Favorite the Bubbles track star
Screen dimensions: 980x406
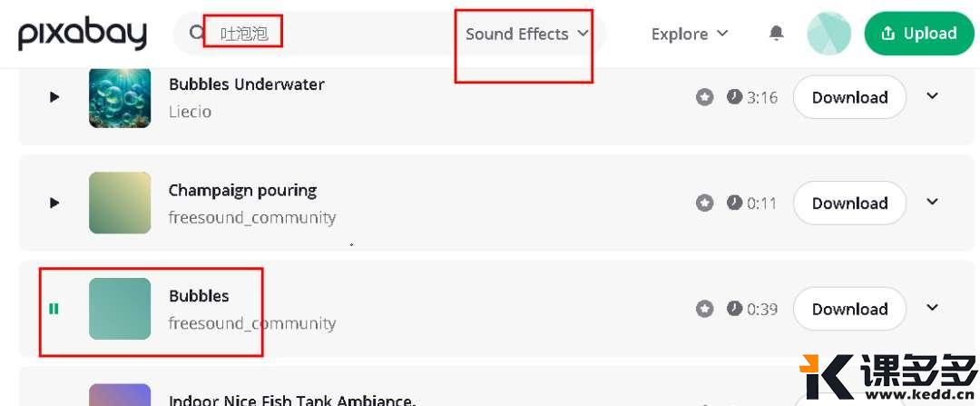coord(705,309)
